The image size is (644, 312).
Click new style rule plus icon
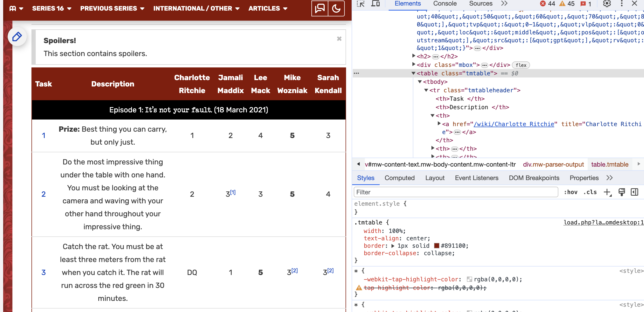pyautogui.click(x=607, y=192)
